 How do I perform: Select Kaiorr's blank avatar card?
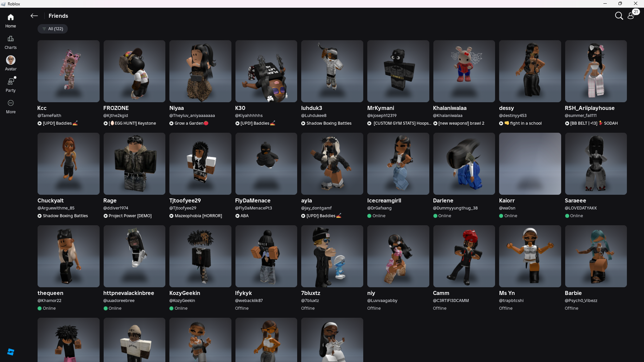coord(530,164)
